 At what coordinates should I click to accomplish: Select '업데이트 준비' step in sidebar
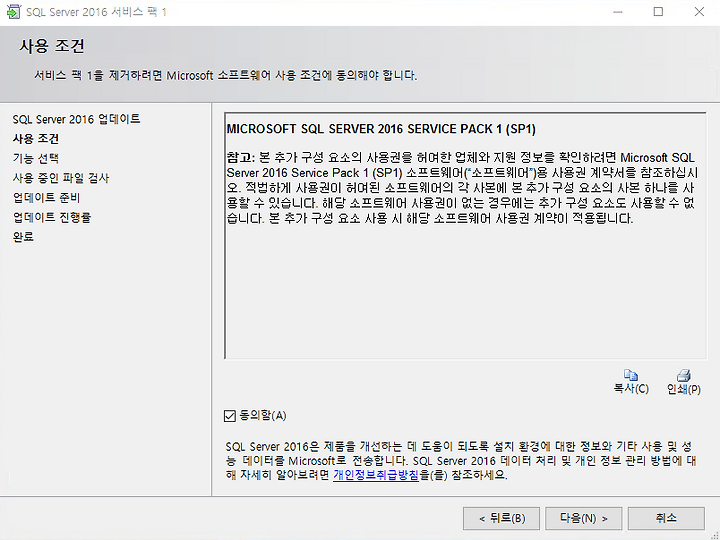pos(46,198)
